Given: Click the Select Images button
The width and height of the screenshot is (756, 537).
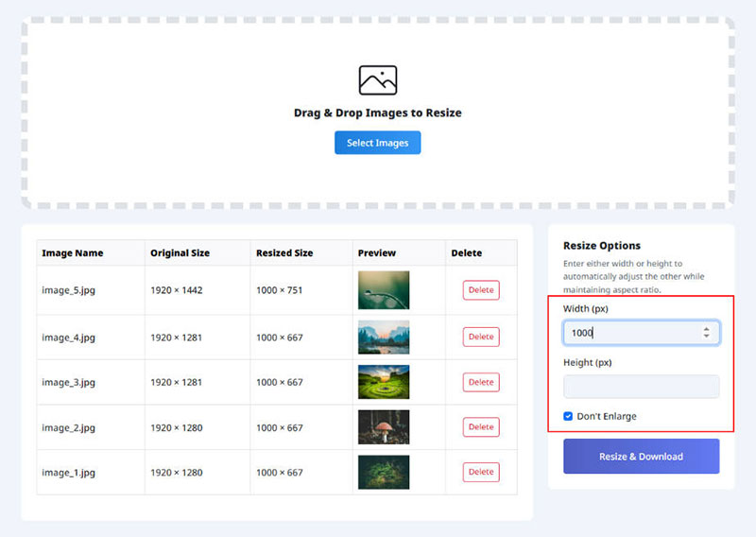Looking at the screenshot, I should coord(377,143).
